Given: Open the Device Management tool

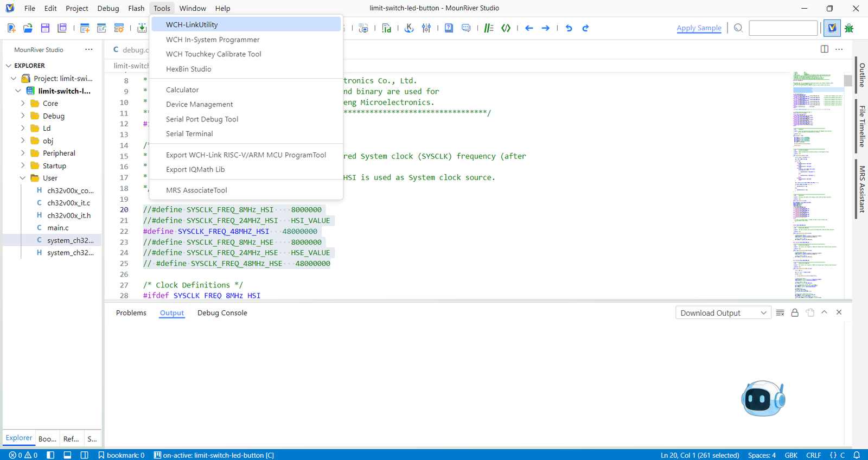Looking at the screenshot, I should coord(246,104).
